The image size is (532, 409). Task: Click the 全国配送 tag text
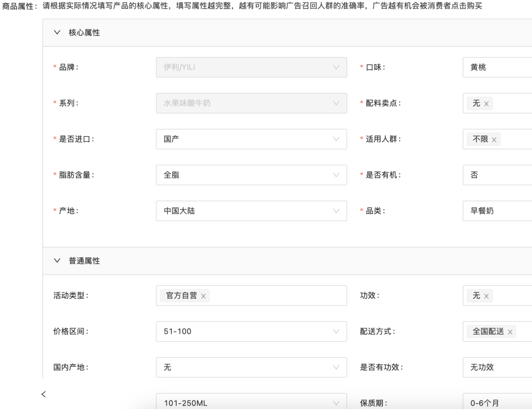tap(488, 331)
